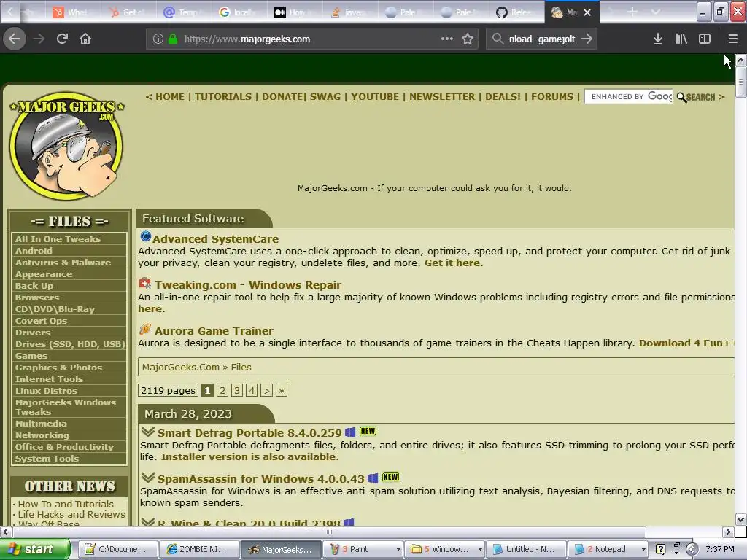Click the next page '>' button
Screen dimensions: 747x560
coord(266,391)
